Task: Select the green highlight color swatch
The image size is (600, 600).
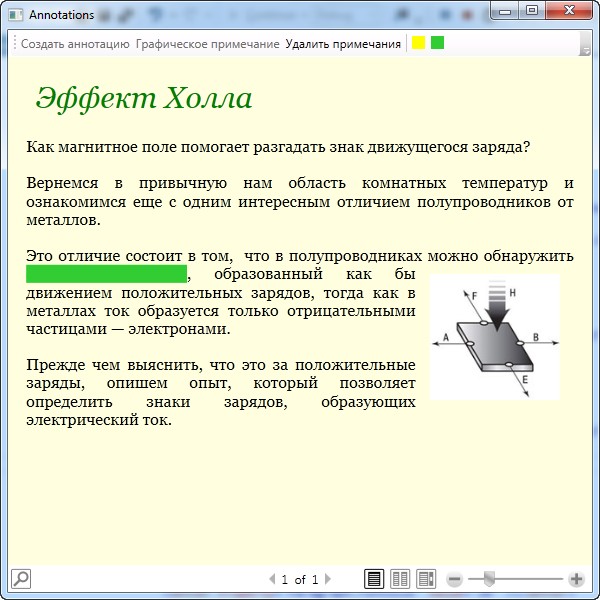Action: 437,42
